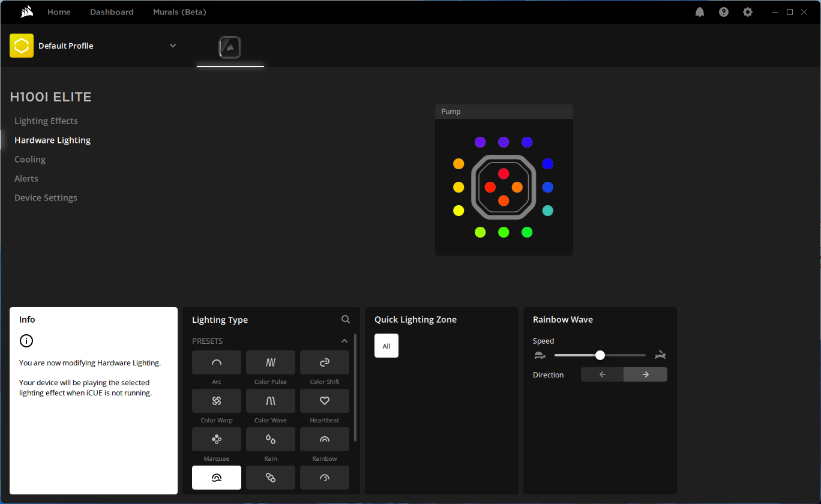This screenshot has width=821, height=504.
Task: Open Murals (Beta) tab
Action: [x=180, y=12]
